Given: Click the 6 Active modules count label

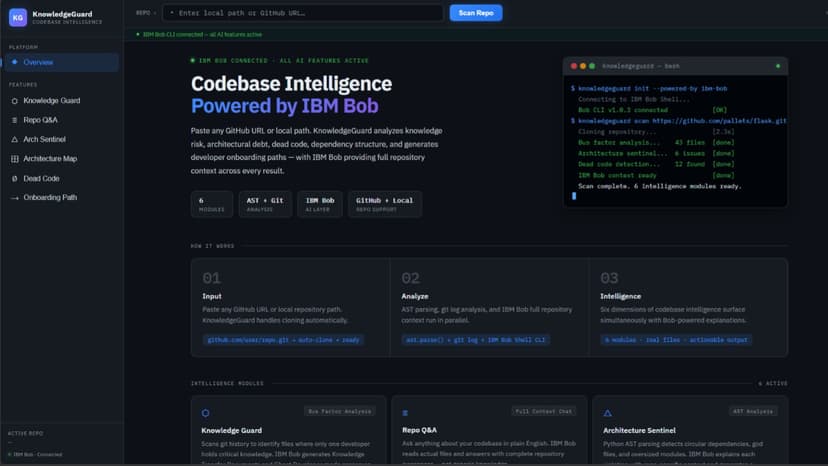Looking at the screenshot, I should pos(773,384).
